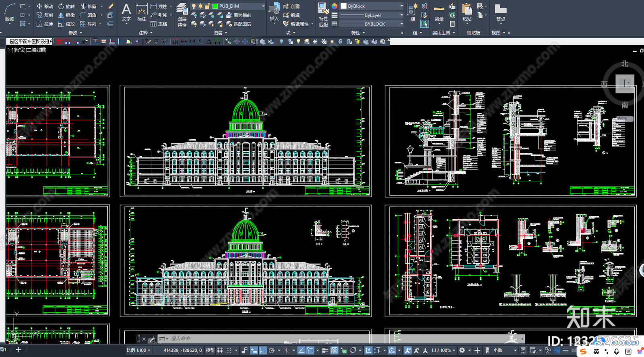Click 匹配图层 (Match Layer) button

point(238,24)
